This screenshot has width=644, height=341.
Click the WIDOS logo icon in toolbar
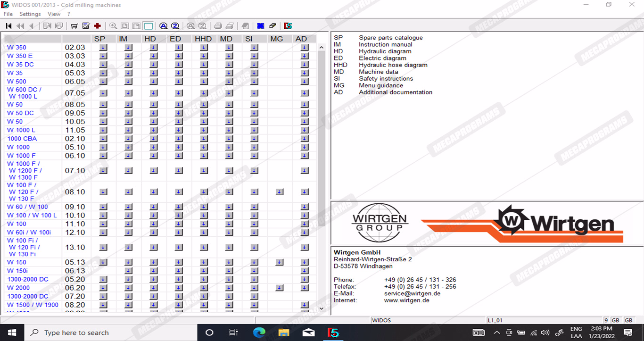(288, 26)
